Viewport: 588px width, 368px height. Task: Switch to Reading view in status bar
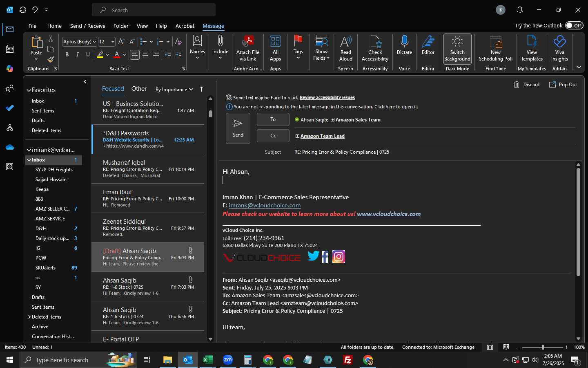click(x=506, y=347)
